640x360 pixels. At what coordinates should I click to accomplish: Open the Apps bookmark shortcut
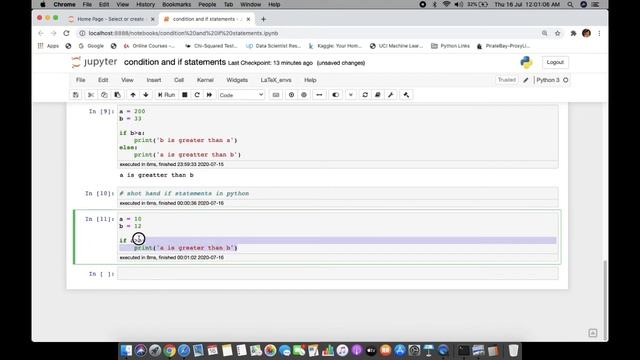48,46
